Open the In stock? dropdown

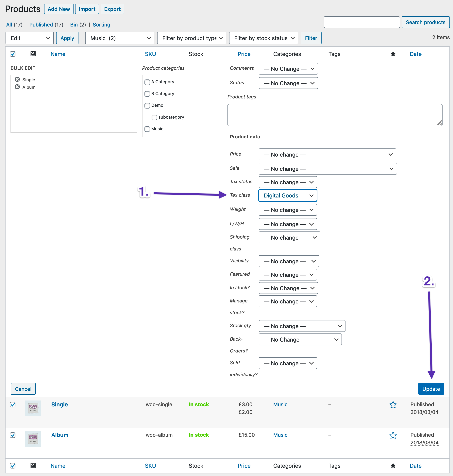click(288, 288)
